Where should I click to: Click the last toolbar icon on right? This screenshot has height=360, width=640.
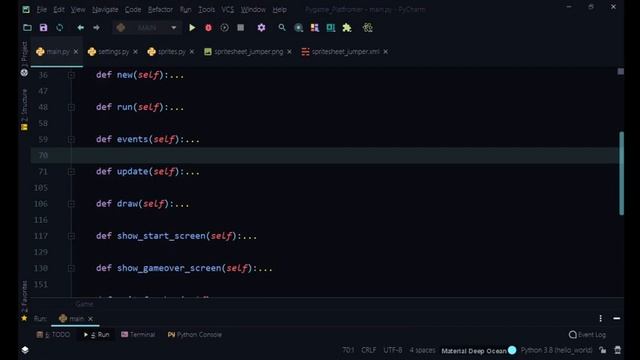point(368,28)
